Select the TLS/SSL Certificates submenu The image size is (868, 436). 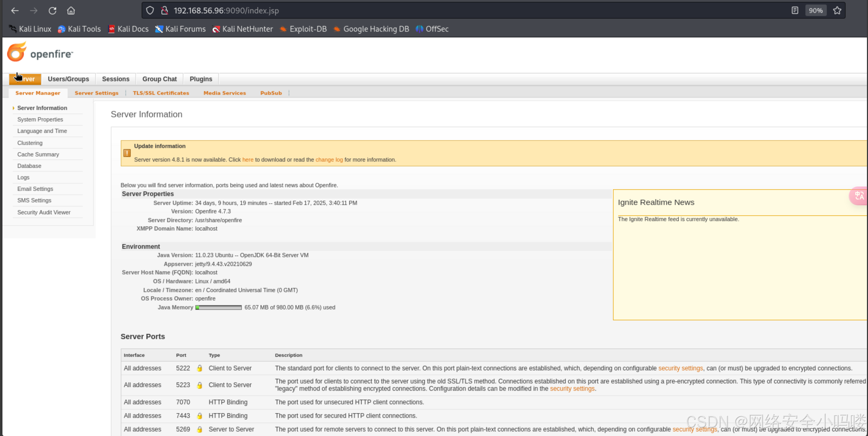(x=161, y=93)
